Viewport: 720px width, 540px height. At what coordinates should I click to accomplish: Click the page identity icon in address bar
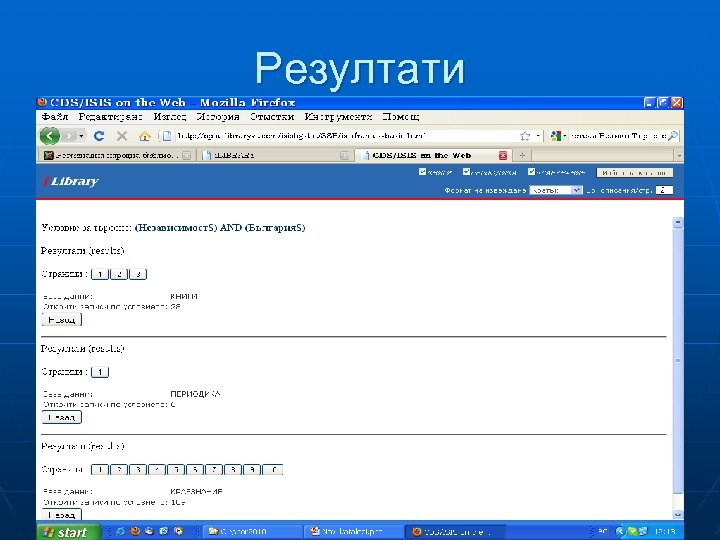[167, 136]
